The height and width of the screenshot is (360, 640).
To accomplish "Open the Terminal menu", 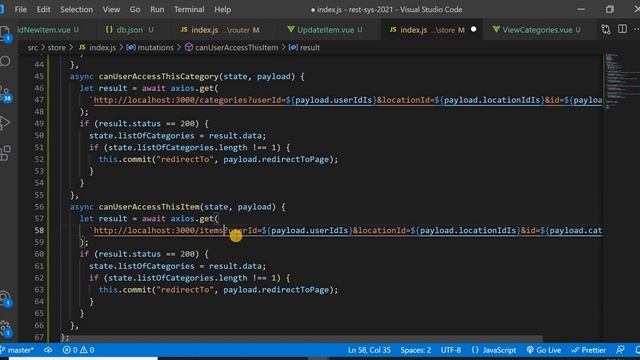I will [x=189, y=9].
